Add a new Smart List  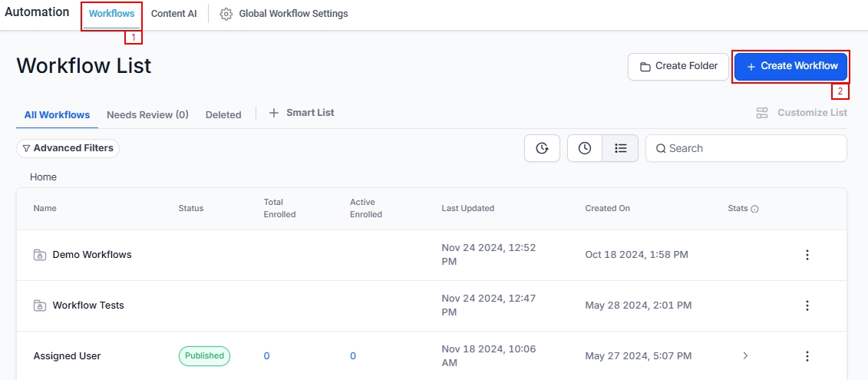pos(302,113)
